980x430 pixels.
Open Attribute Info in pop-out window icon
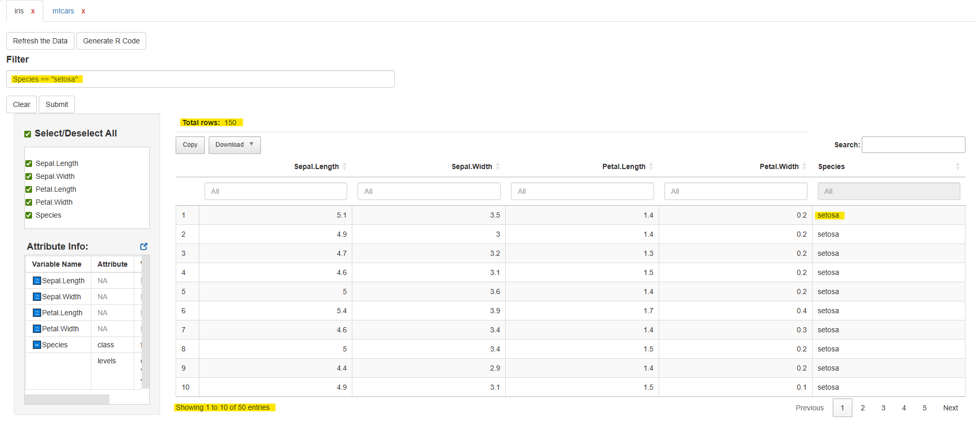coord(144,247)
